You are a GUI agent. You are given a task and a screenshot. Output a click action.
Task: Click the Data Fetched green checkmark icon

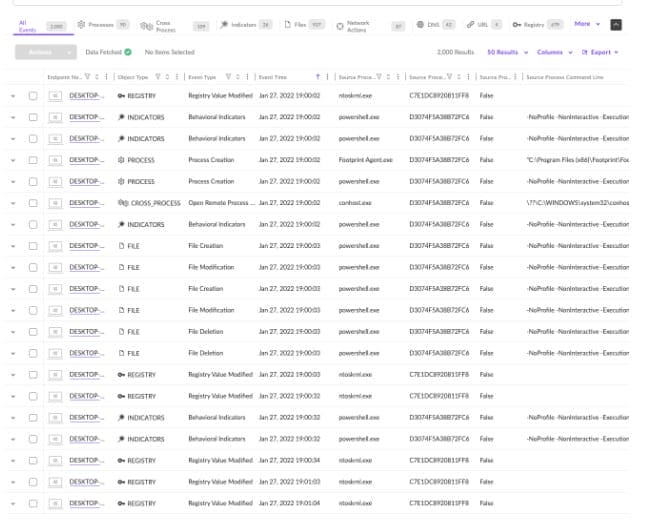pyautogui.click(x=128, y=51)
